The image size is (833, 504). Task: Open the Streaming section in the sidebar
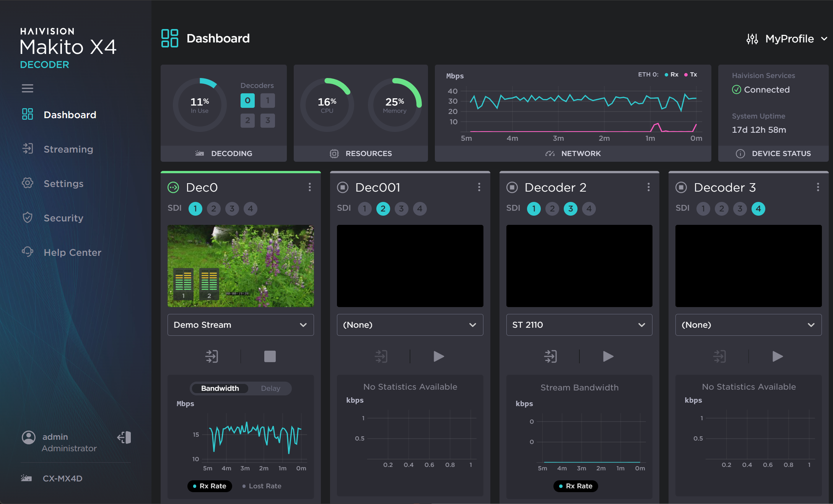click(68, 149)
